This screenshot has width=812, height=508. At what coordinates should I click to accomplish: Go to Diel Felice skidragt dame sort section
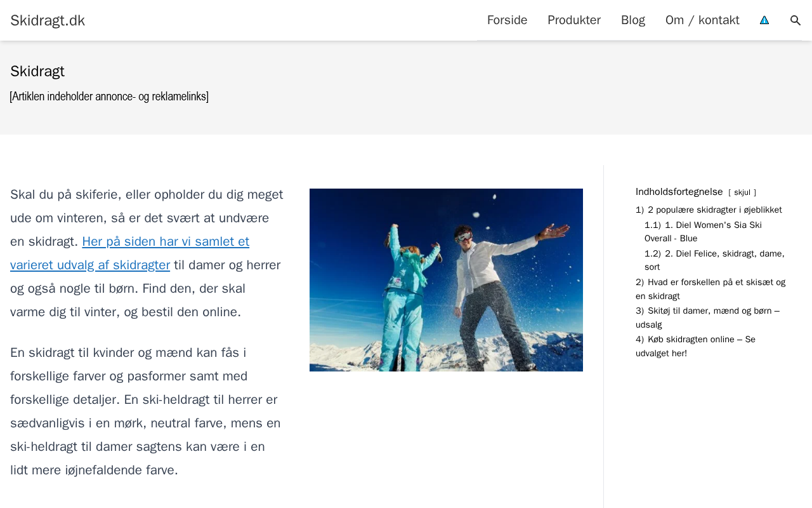(x=714, y=260)
